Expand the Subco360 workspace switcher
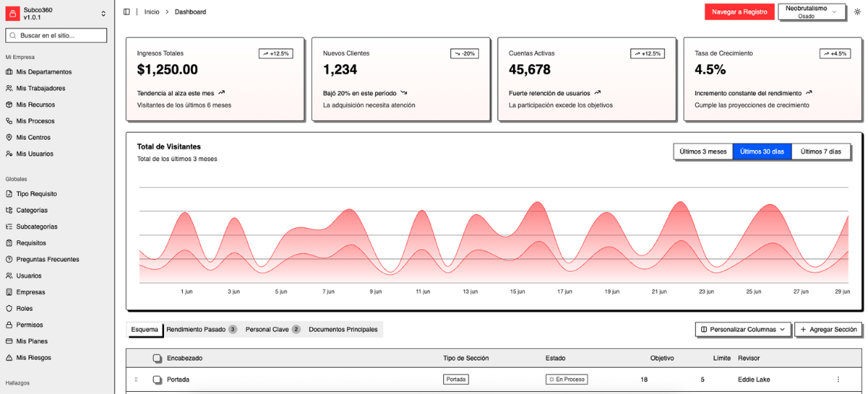The height and width of the screenshot is (394, 868). point(103,13)
